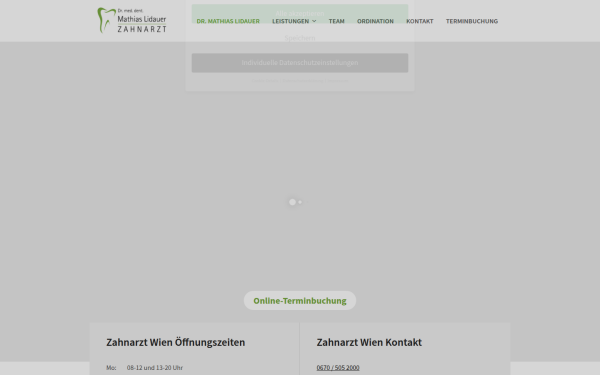The width and height of the screenshot is (600, 375).
Task: Select the small second slider dot
Action: pyautogui.click(x=300, y=202)
